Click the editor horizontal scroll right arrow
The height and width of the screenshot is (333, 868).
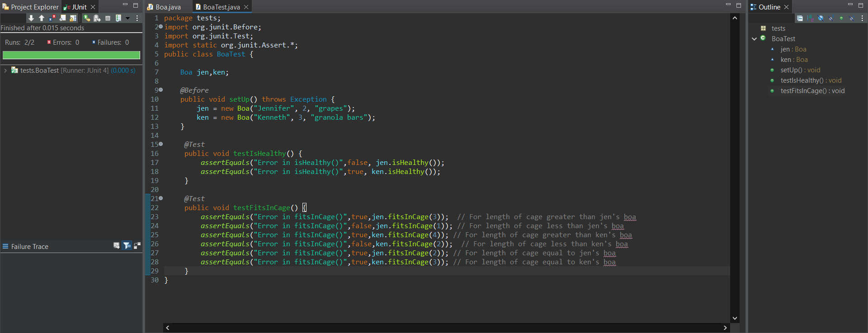725,328
